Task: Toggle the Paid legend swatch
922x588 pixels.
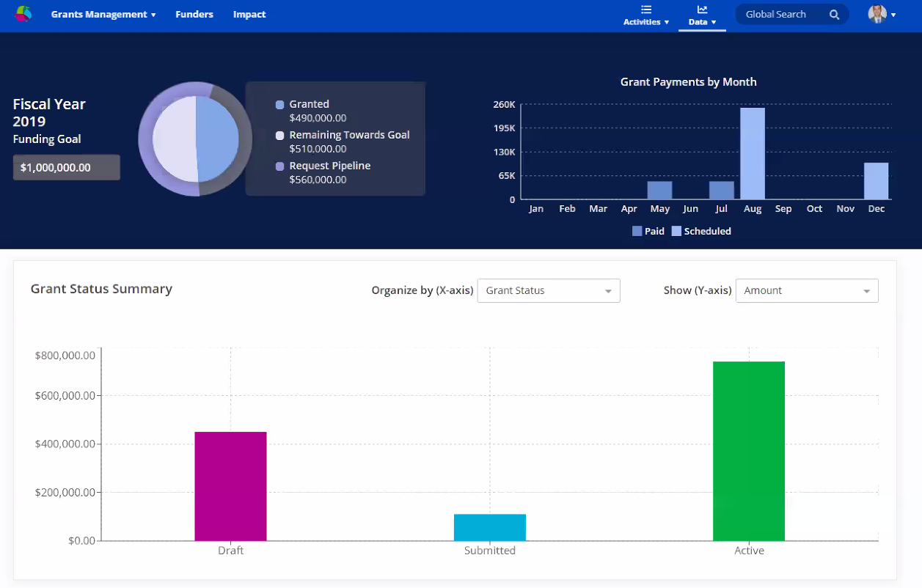Action: (637, 231)
